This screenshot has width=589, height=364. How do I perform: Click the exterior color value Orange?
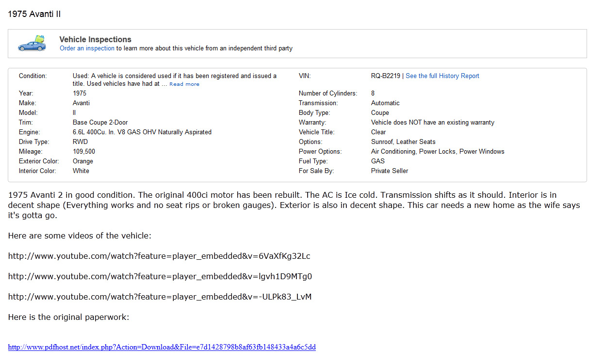pyautogui.click(x=83, y=161)
